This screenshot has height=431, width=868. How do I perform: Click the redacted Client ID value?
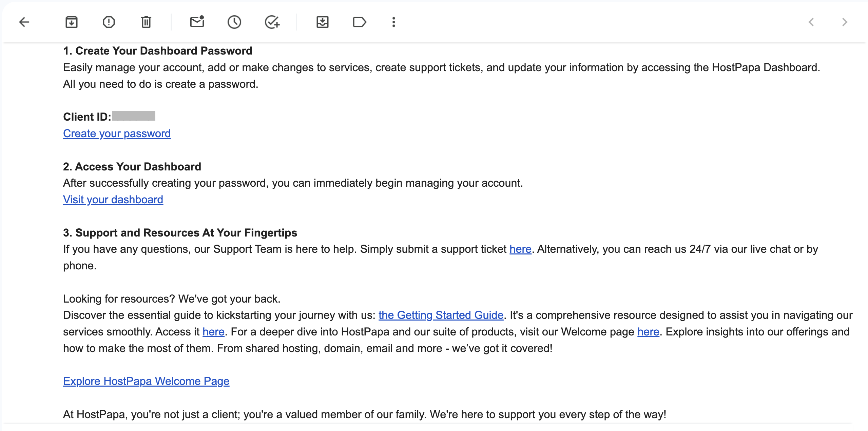(134, 116)
